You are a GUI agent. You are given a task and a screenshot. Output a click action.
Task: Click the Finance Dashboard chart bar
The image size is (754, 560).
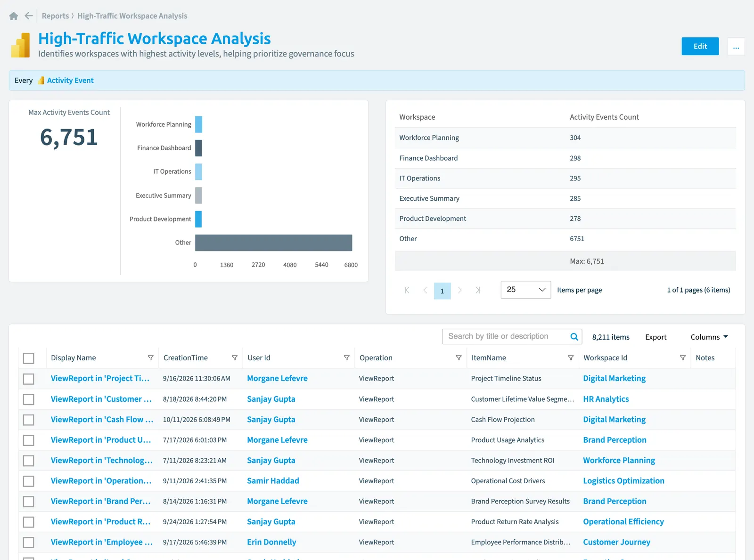(198, 148)
